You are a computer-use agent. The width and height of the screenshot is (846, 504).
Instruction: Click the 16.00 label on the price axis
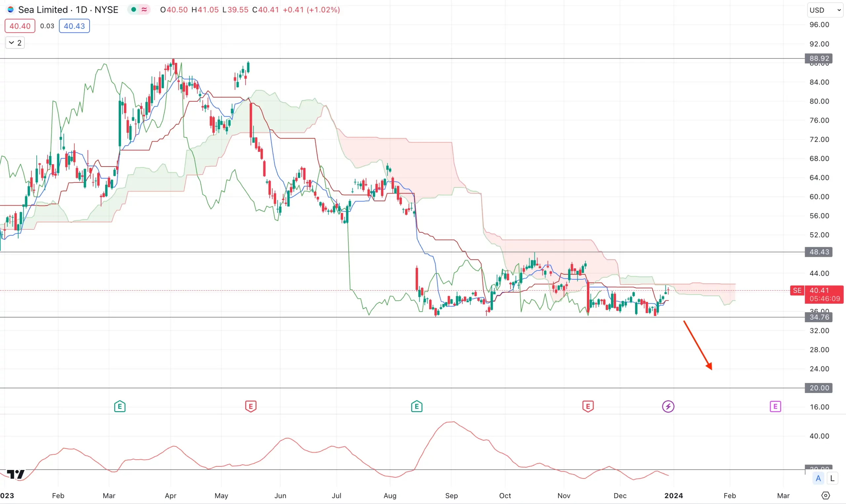coord(819,407)
